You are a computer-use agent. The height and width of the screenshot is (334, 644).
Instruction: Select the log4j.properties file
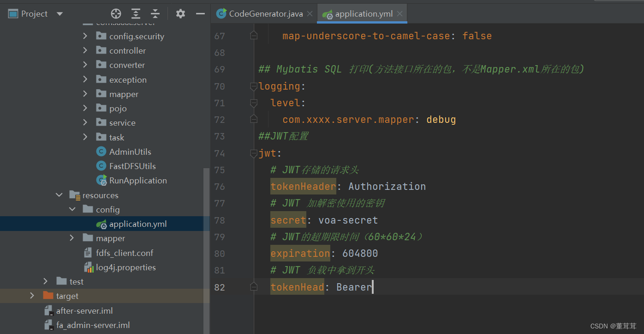[126, 267]
